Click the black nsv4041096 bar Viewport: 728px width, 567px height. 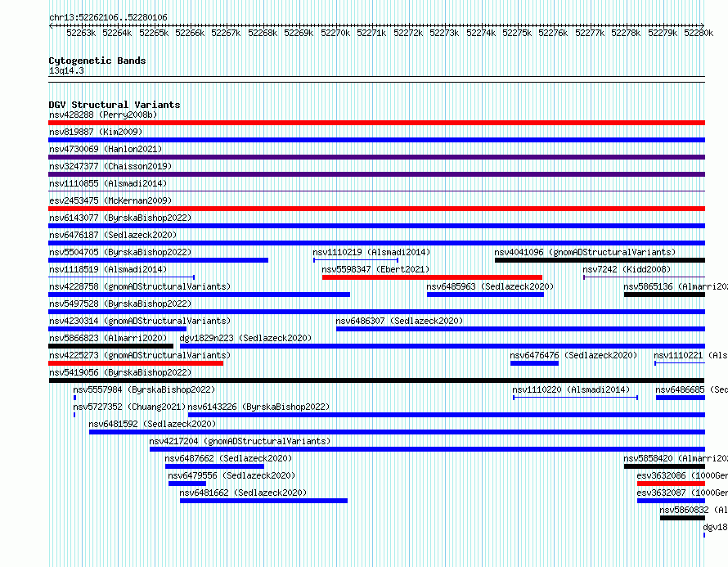click(x=600, y=260)
